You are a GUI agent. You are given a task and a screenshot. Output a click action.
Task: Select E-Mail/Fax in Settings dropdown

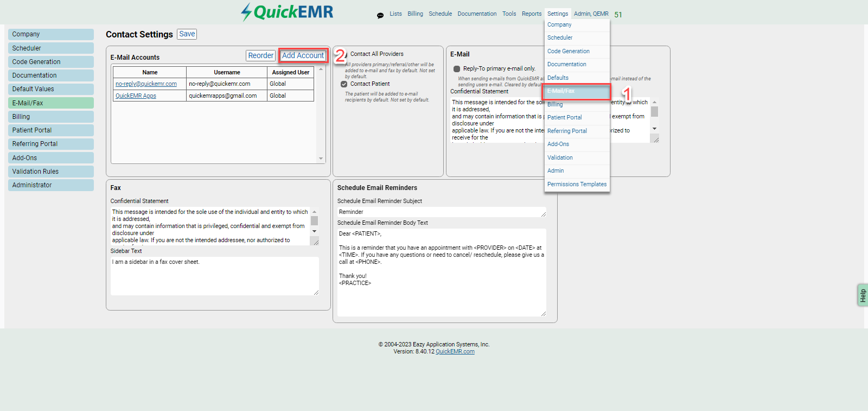577,91
